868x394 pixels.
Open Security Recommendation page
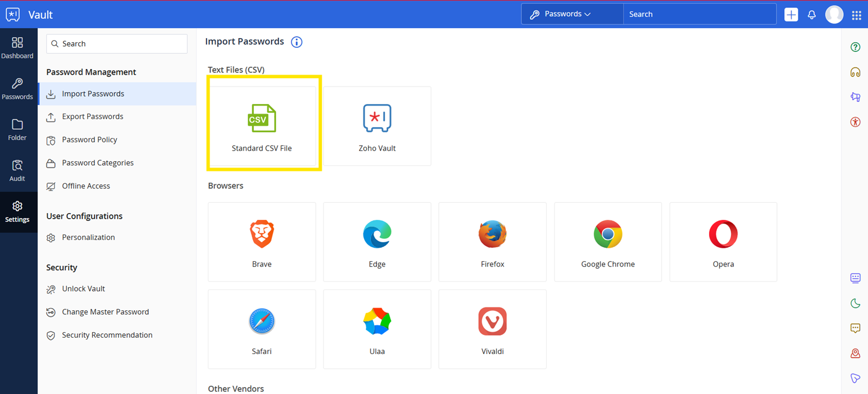click(x=117, y=335)
